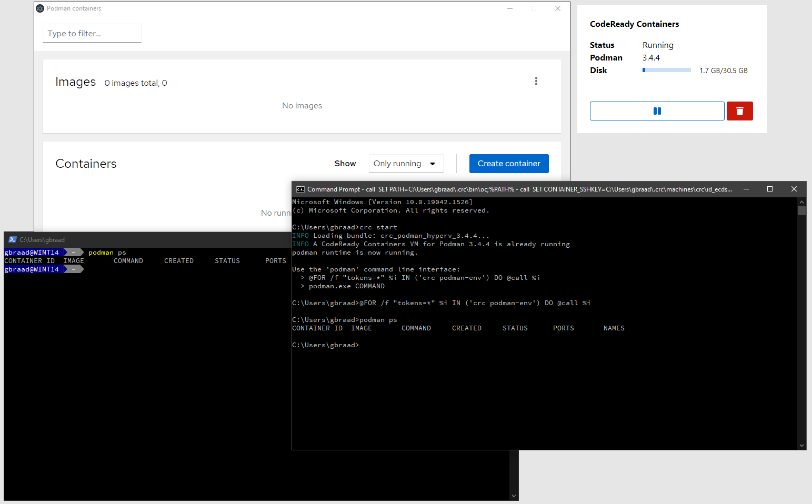The image size is (812, 504).
Task: Click the Images heading
Action: 76,82
